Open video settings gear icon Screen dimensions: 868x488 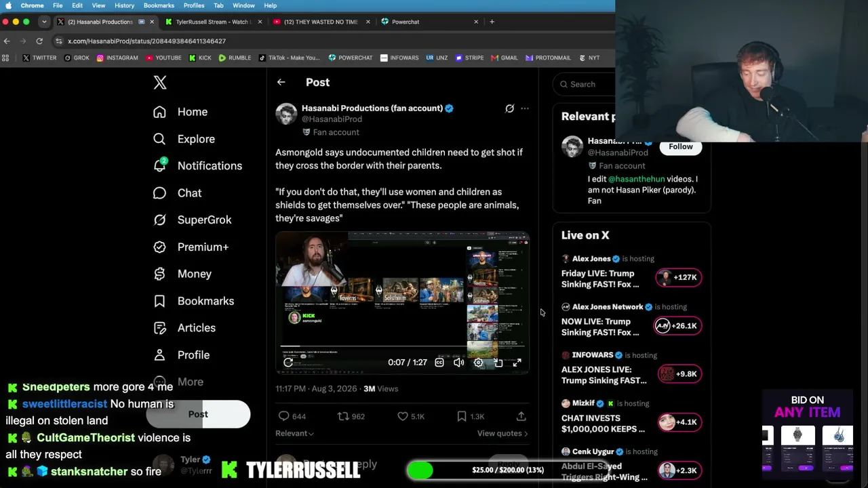pyautogui.click(x=478, y=363)
